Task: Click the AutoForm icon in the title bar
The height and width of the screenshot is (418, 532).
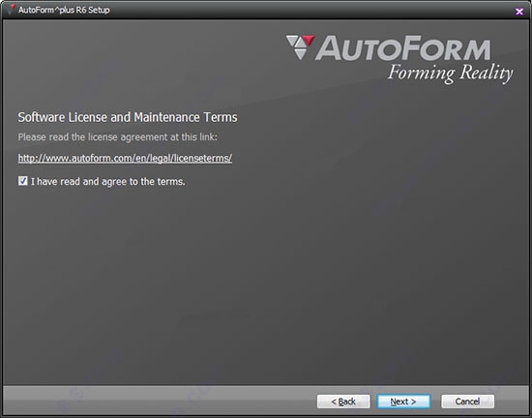Action: (x=13, y=9)
